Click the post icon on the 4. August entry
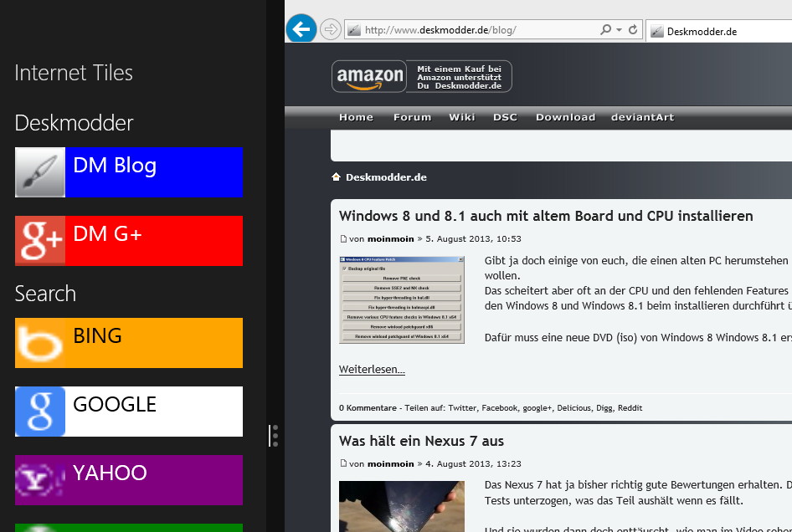Viewport: 792px width, 532px height. click(x=343, y=463)
